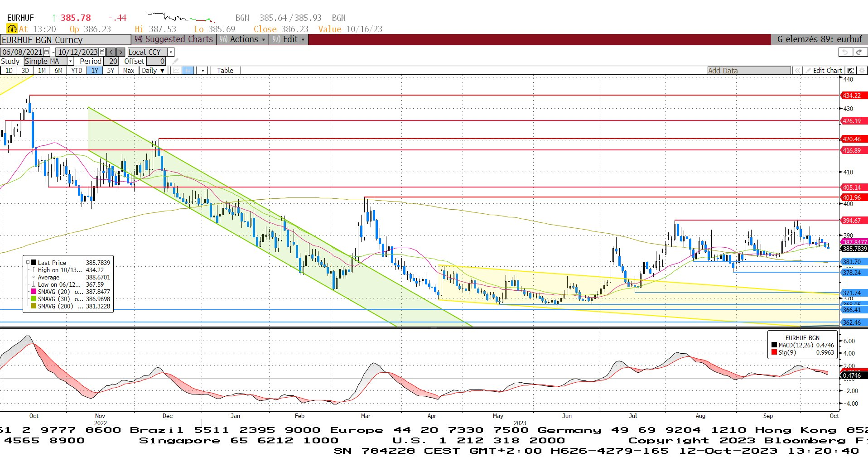The width and height of the screenshot is (868, 476).
Task: Click the Average marker icon in legend
Action: 33,277
